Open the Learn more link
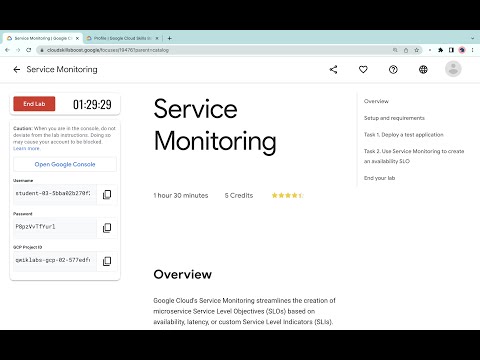480x360 pixels. pos(26,149)
